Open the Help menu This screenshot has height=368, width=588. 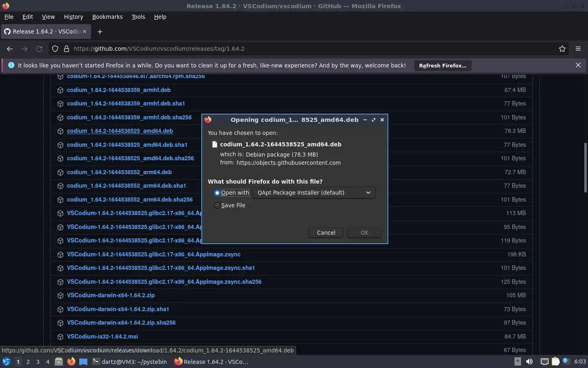pos(160,17)
